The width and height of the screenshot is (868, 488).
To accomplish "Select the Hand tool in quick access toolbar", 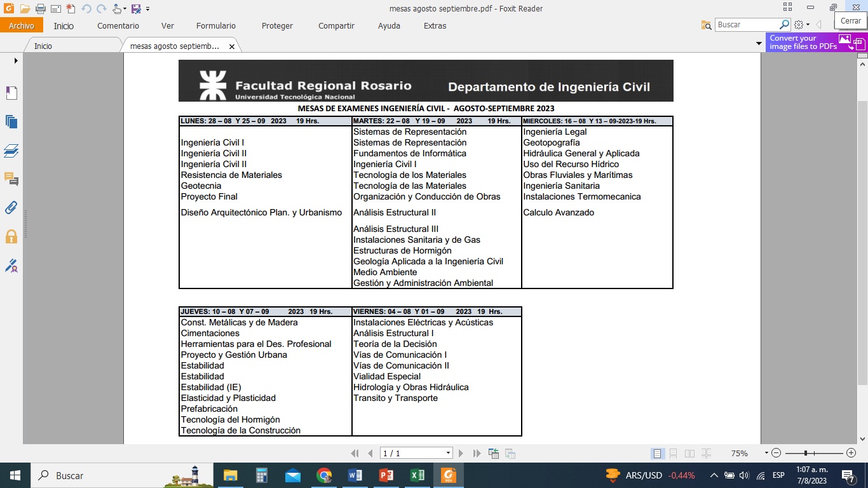I will click(x=117, y=9).
